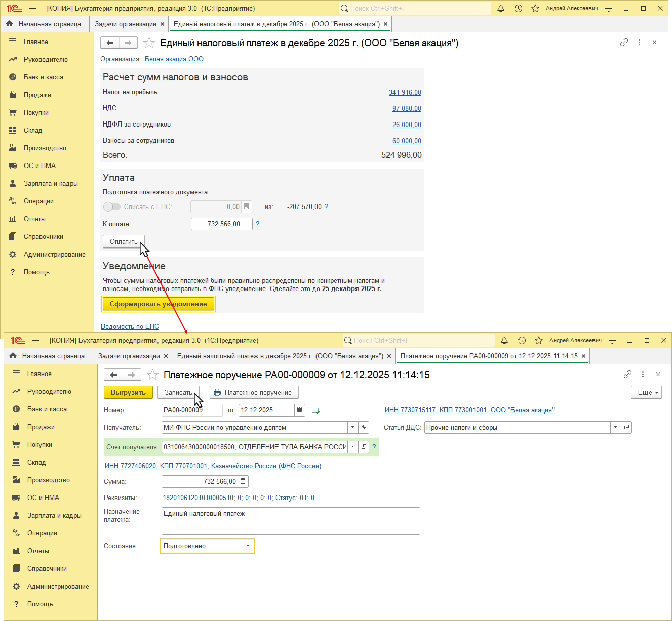Click the document posting status icon
The width and height of the screenshot is (672, 621).
[x=316, y=410]
